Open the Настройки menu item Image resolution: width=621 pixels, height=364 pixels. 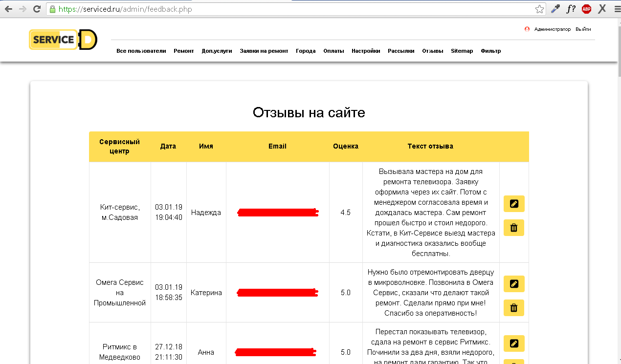366,51
